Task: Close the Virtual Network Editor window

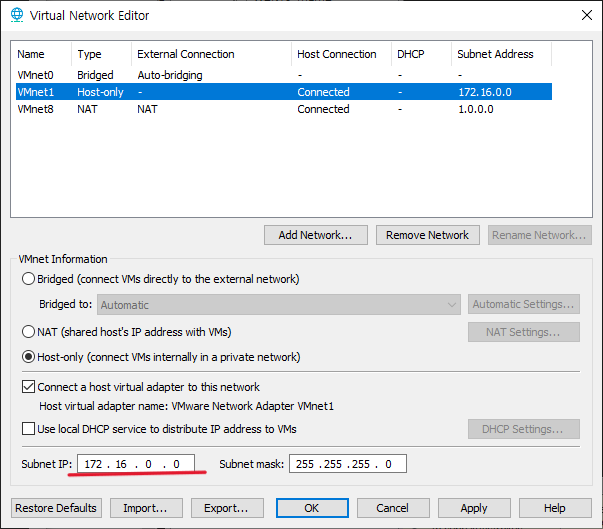Action: click(x=586, y=15)
